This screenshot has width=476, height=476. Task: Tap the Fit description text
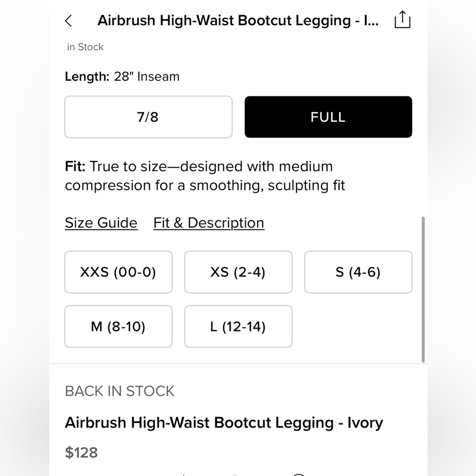pyautogui.click(x=205, y=176)
